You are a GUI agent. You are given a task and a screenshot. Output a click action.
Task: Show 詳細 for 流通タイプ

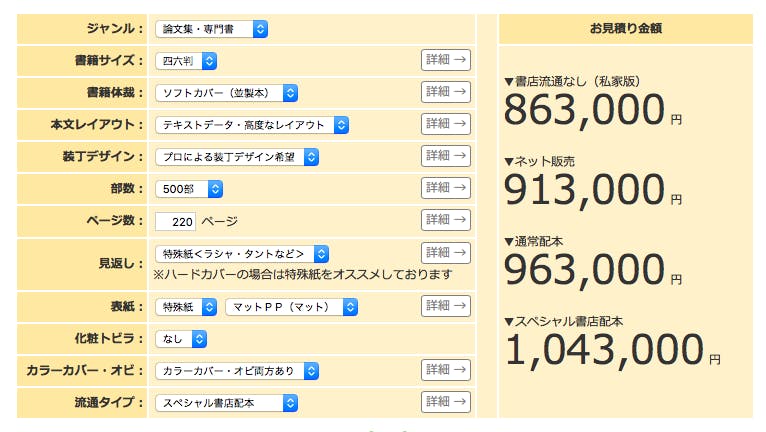(x=445, y=402)
